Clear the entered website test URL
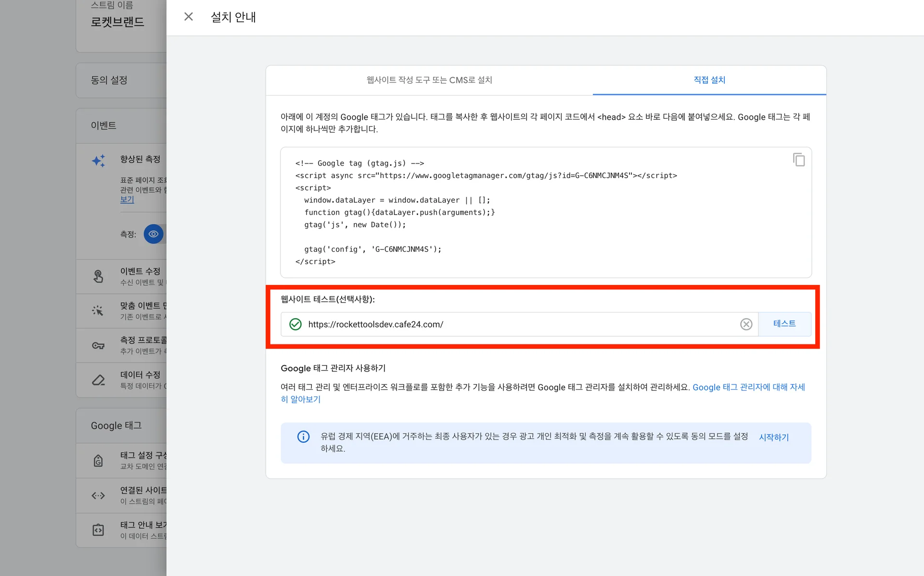This screenshot has height=576, width=924. pyautogui.click(x=746, y=324)
